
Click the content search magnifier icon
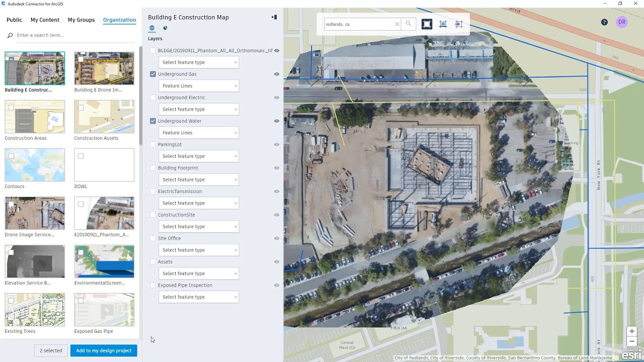point(10,36)
